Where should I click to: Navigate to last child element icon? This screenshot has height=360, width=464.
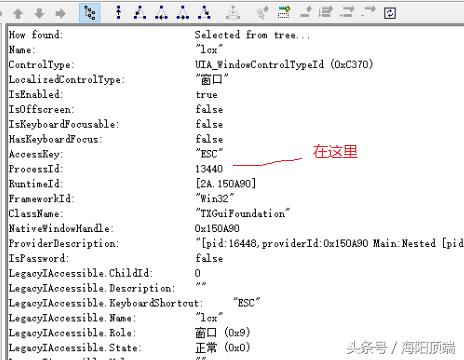point(204,13)
